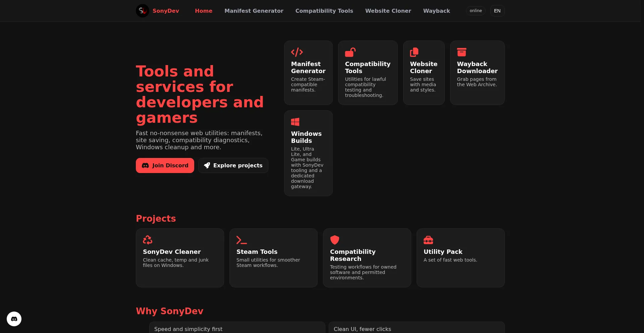Open the Website Cloner card title

424,67
